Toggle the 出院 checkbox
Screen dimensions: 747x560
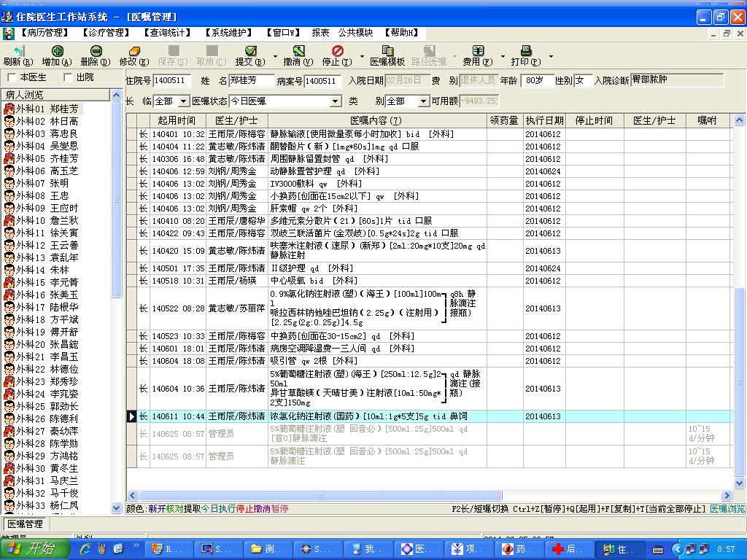pos(68,77)
